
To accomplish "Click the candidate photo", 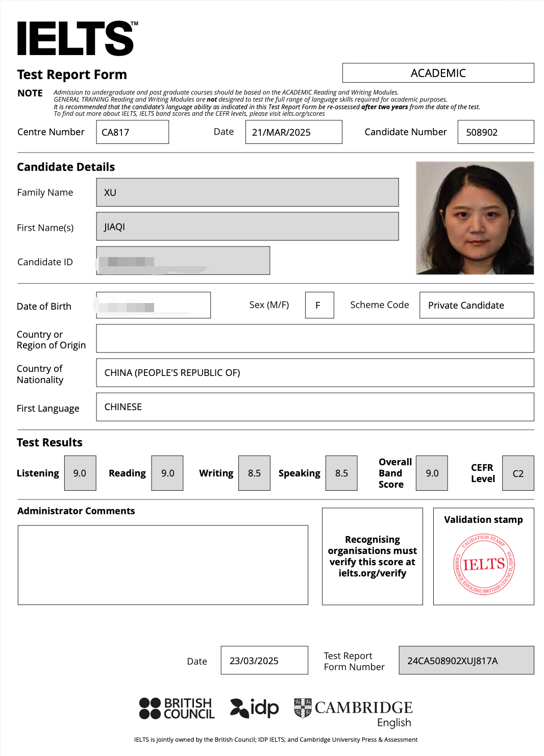I will [x=475, y=218].
